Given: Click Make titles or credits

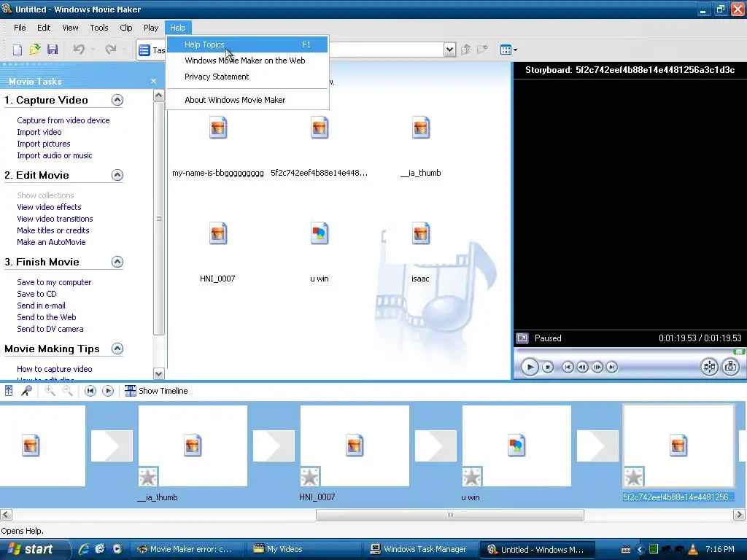Looking at the screenshot, I should (x=53, y=230).
